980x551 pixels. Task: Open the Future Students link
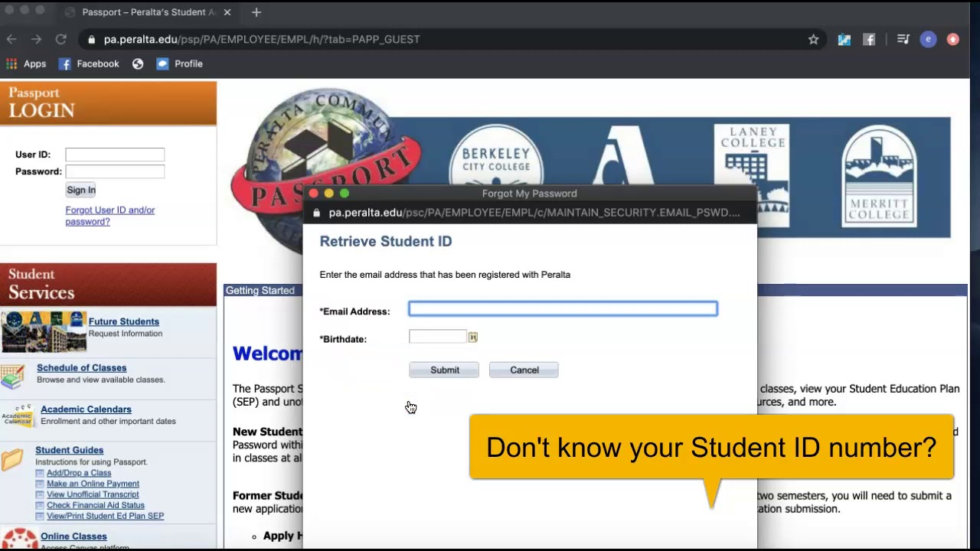123,321
